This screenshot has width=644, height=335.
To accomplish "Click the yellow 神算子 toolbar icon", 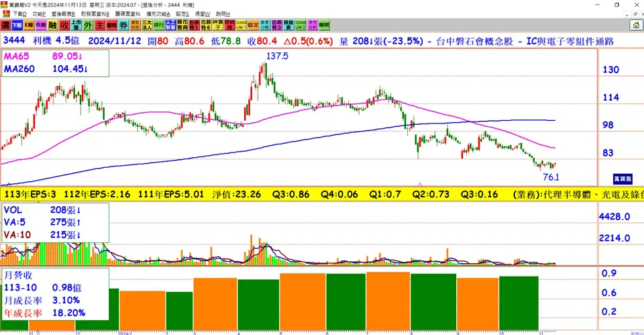I will (217, 25).
